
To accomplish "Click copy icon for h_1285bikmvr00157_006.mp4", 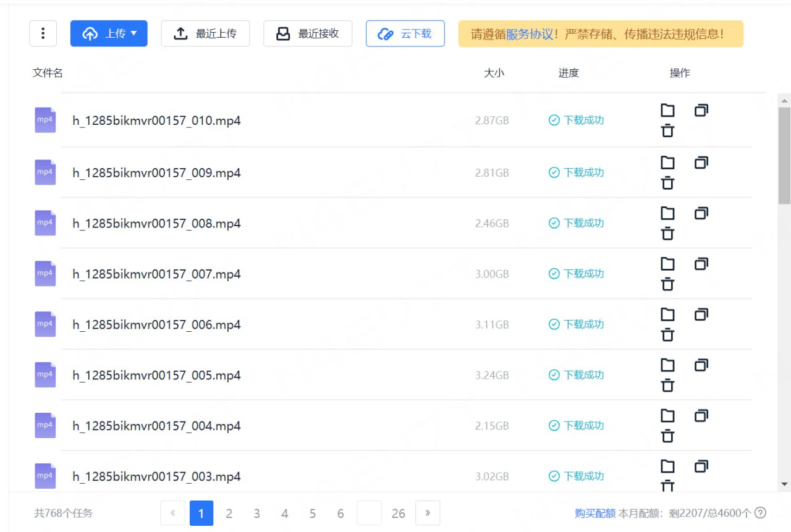I will [x=701, y=315].
